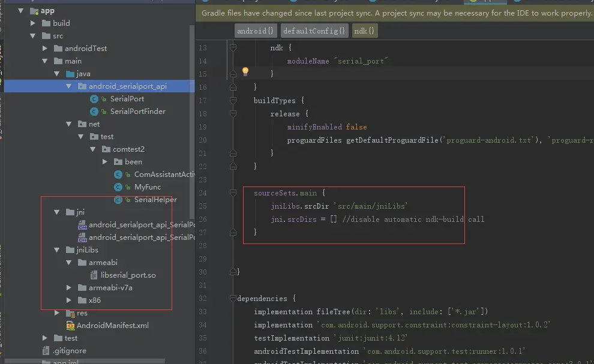The height and width of the screenshot is (364, 594).
Task: Click the build folder icon
Action: 46,23
